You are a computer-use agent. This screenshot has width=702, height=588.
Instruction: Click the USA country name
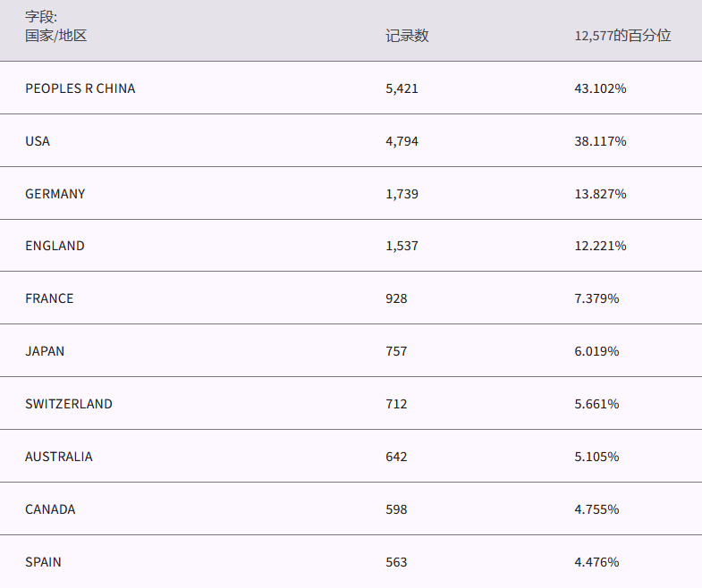(x=38, y=141)
